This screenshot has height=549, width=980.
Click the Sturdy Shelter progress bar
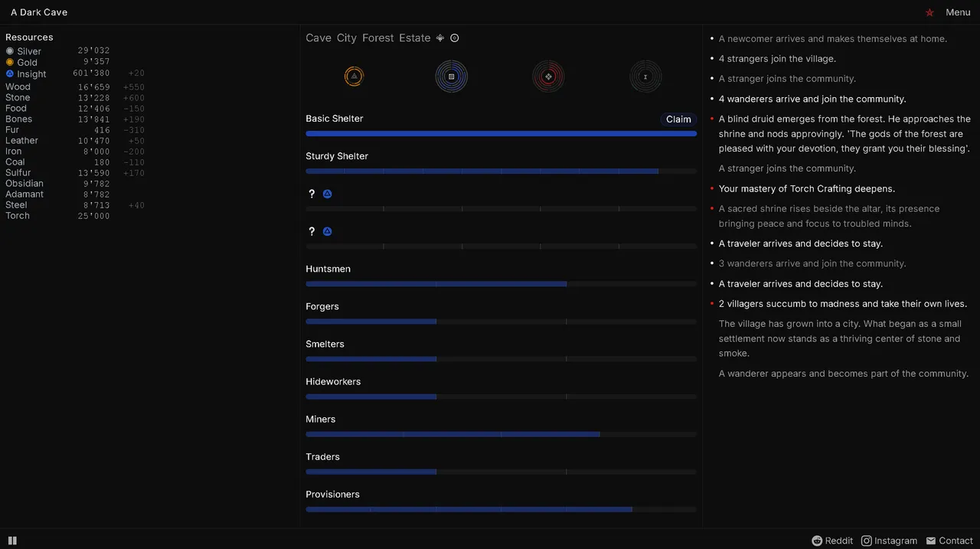[x=501, y=172]
